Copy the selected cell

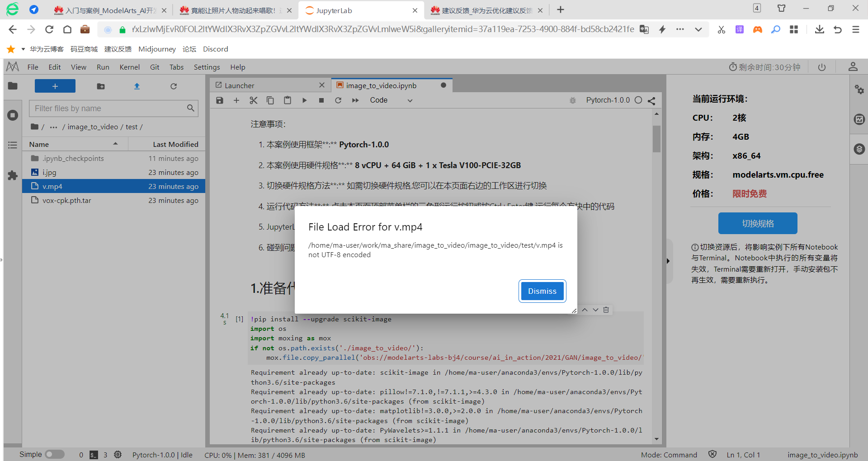click(270, 100)
